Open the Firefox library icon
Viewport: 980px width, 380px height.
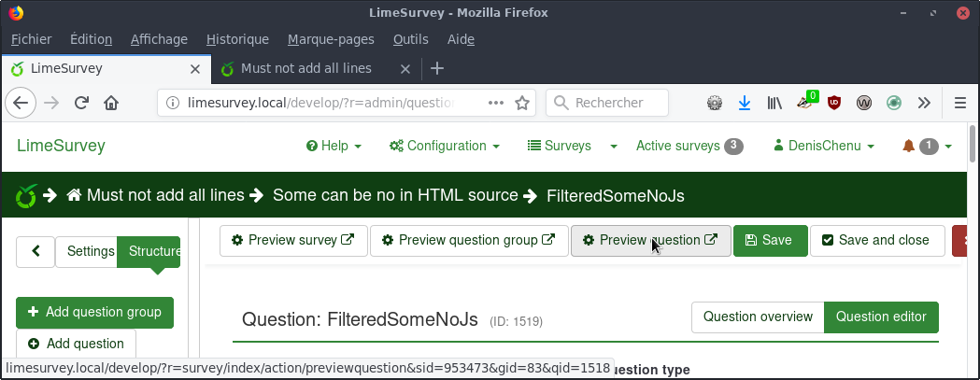(x=774, y=103)
